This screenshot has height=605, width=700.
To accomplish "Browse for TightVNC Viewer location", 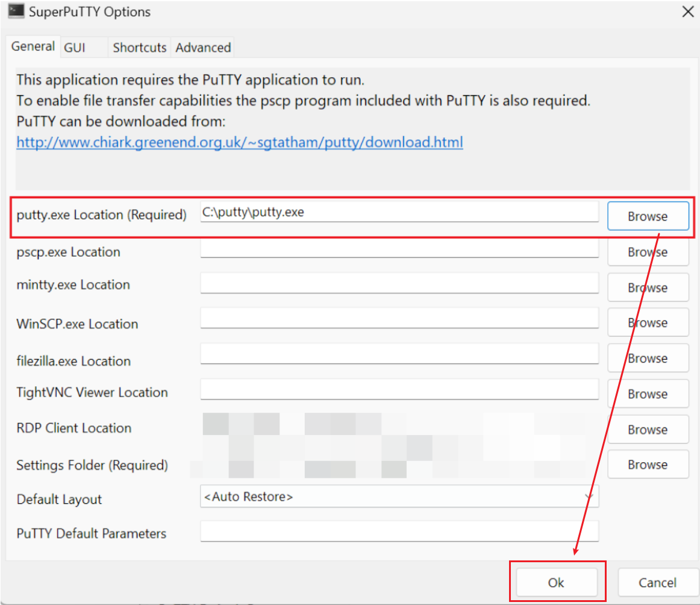I will click(648, 394).
